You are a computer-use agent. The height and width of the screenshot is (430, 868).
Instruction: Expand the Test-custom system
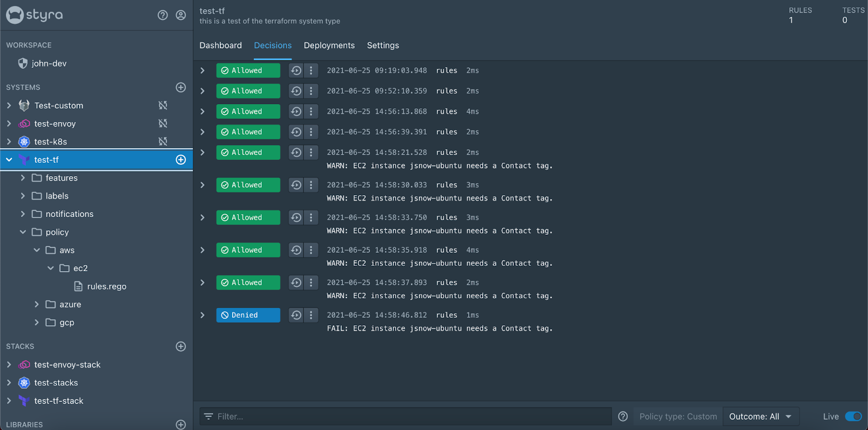click(9, 105)
